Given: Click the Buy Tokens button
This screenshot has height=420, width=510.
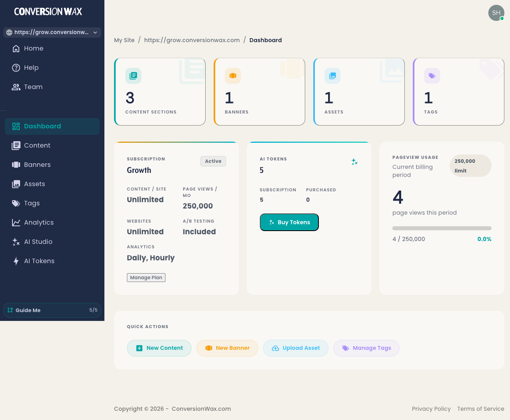Looking at the screenshot, I should pyautogui.click(x=289, y=222).
